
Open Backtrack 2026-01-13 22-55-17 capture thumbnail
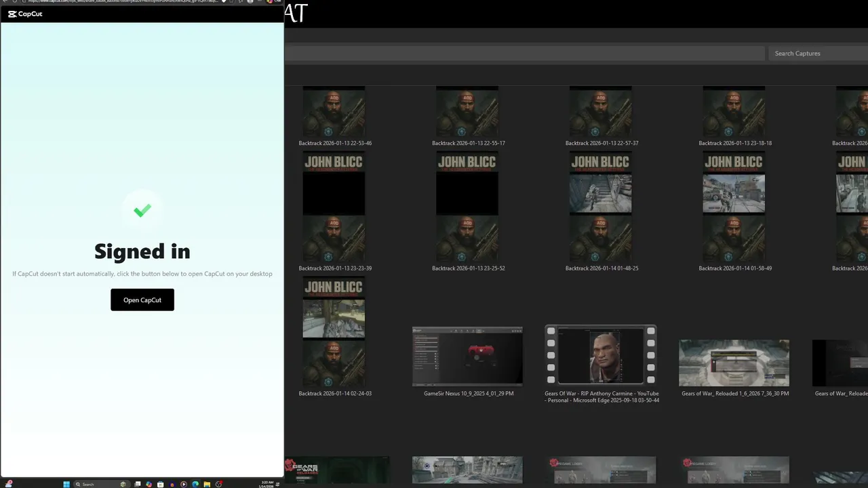tap(467, 112)
